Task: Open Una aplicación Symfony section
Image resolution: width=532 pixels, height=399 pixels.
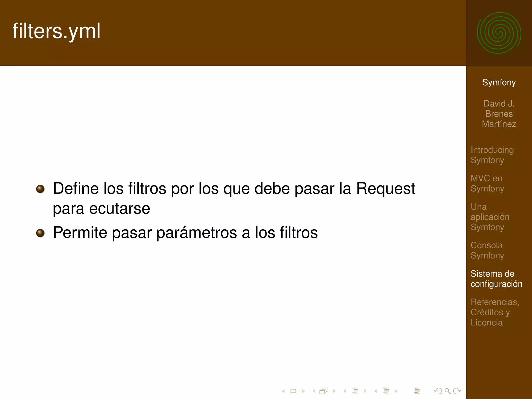Action: click(490, 217)
